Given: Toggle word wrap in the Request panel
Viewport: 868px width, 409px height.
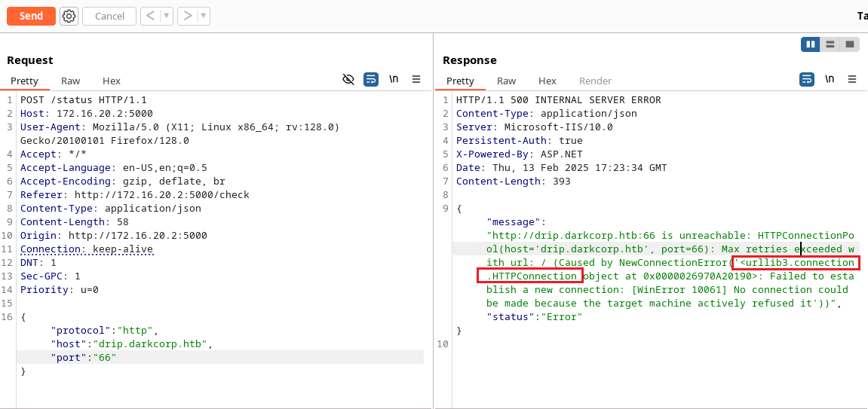Looking at the screenshot, I should (370, 79).
